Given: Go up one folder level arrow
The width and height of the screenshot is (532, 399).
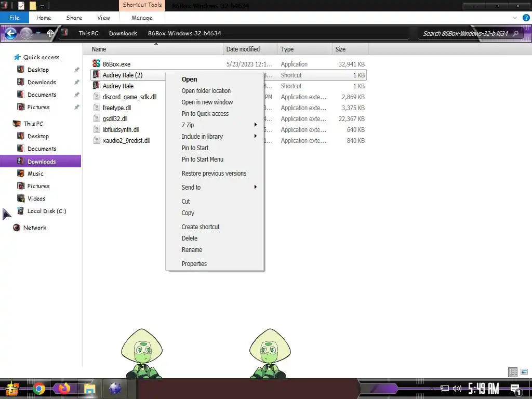Looking at the screenshot, I should [50, 33].
